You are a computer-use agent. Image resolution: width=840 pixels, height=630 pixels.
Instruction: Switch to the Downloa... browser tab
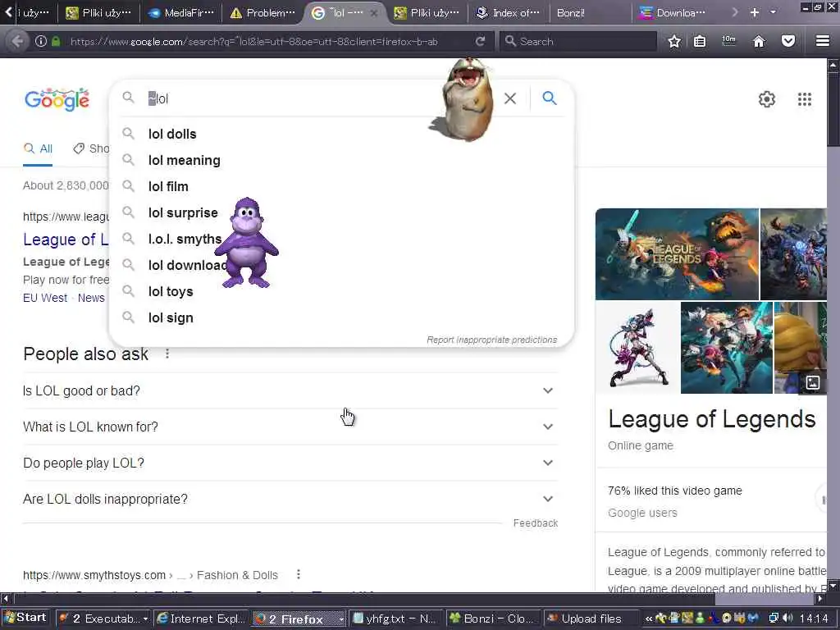pos(673,12)
